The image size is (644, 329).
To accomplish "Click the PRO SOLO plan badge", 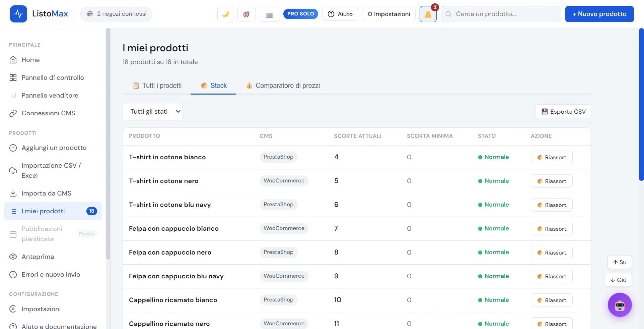I will pos(300,14).
